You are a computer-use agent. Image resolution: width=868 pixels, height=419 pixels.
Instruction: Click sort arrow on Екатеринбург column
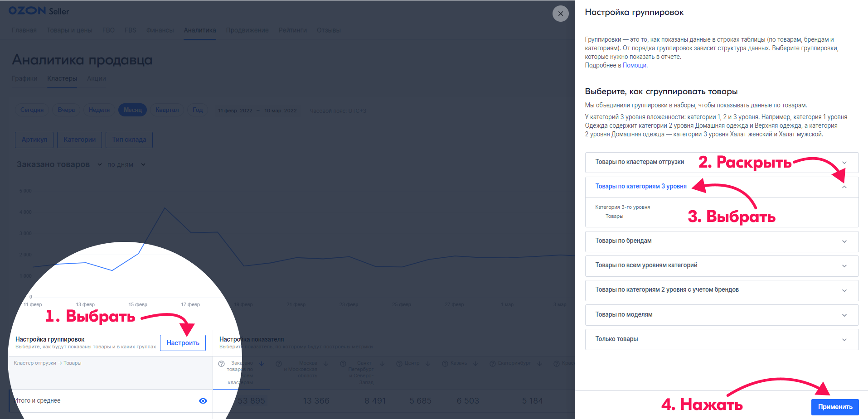click(x=540, y=364)
